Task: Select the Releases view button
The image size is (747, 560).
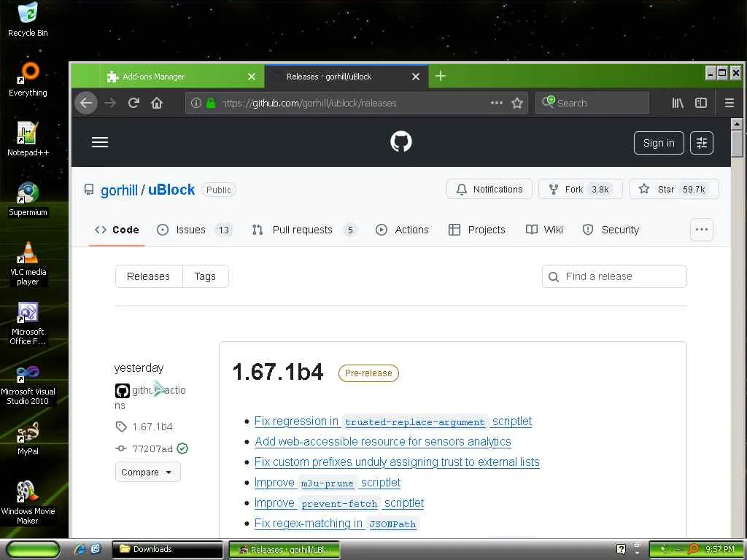Action: (149, 276)
